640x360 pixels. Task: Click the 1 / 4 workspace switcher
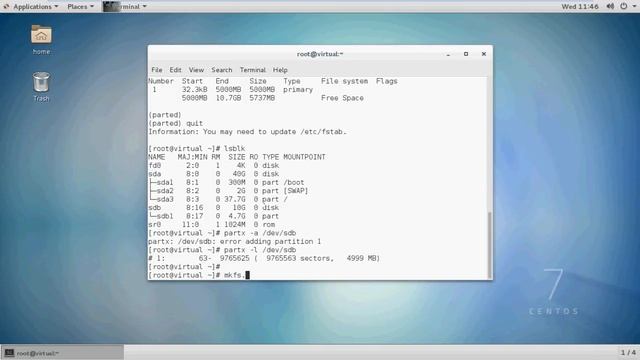click(x=628, y=352)
